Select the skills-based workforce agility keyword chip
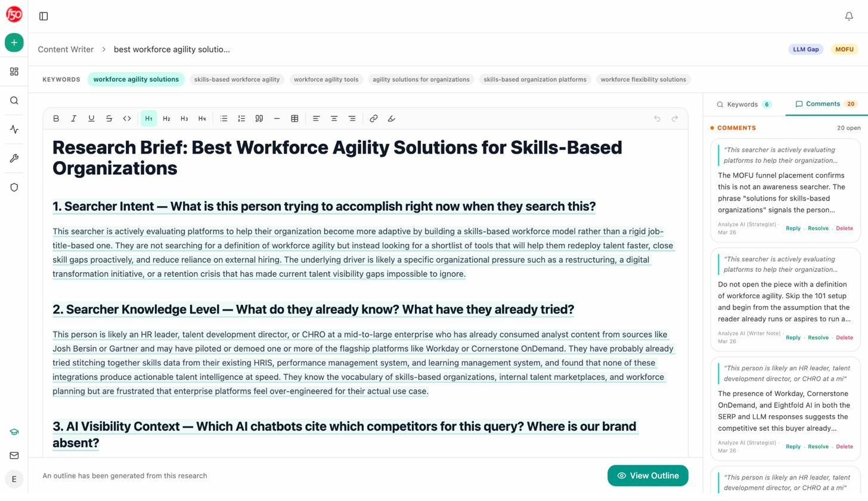 [x=237, y=79]
